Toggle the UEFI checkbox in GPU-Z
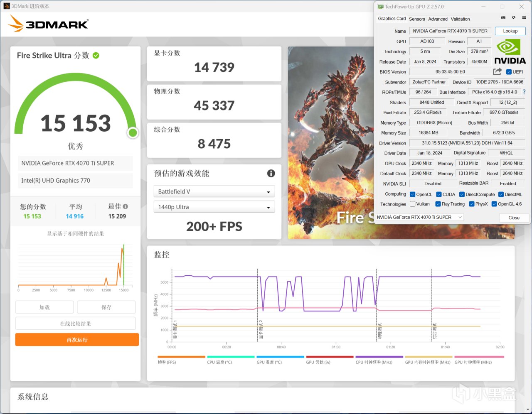The height and width of the screenshot is (414, 532). [509, 72]
